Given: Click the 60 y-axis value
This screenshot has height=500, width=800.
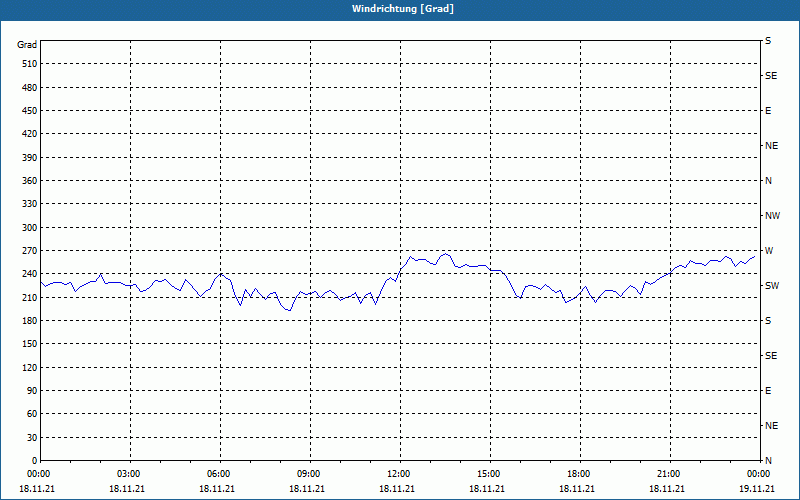Looking at the screenshot, I should [32, 414].
